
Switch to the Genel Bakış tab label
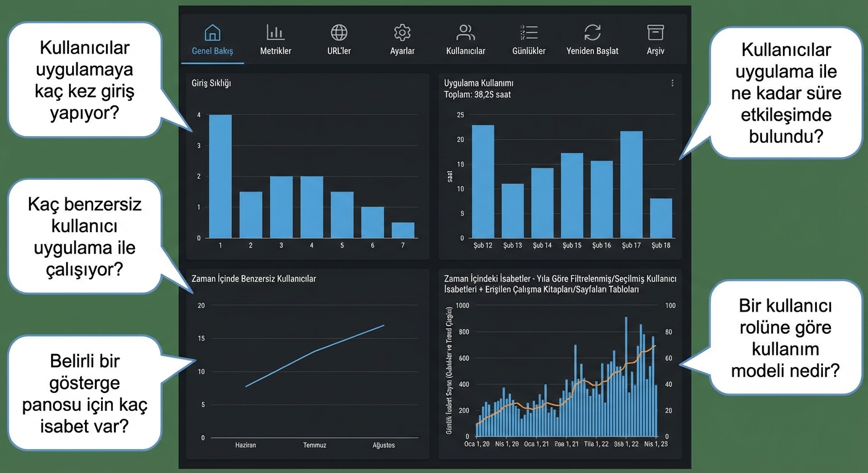click(213, 51)
